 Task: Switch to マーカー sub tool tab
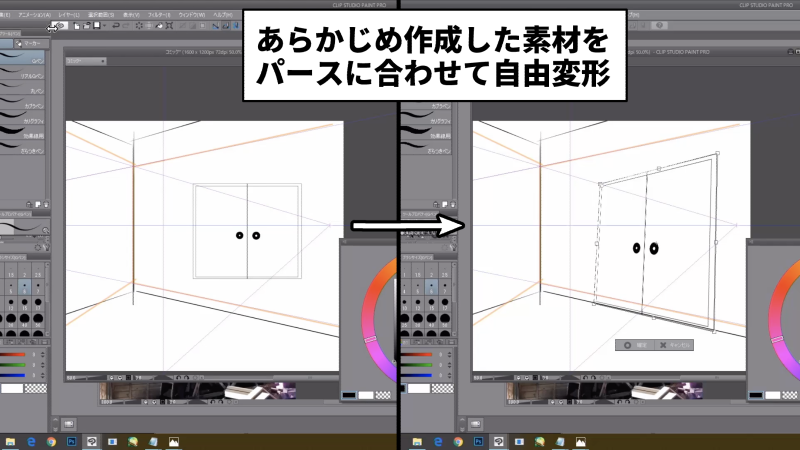[x=32, y=43]
